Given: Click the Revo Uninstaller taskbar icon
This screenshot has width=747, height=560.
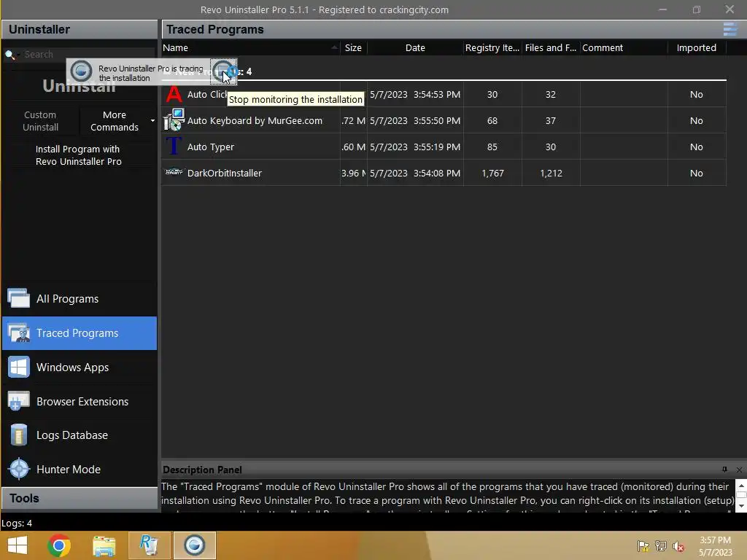Looking at the screenshot, I should pos(149,545).
